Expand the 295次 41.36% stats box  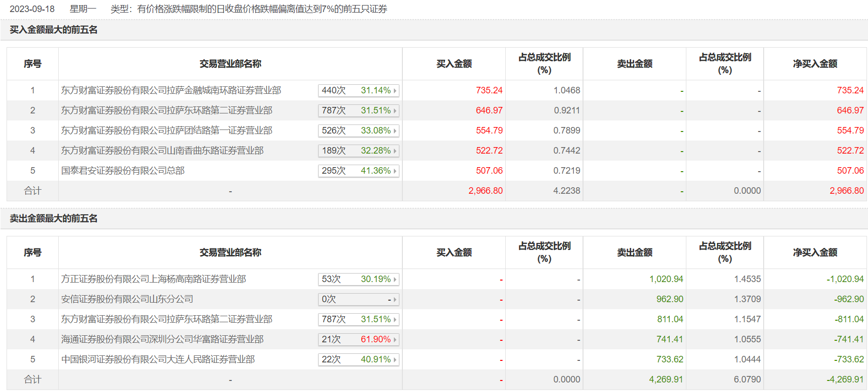tap(359, 171)
